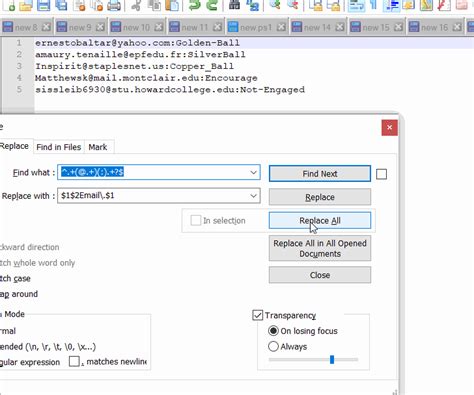Viewport: 474px width, 395px height.
Task: Click the Print toolbar icon
Action: pos(114,5)
